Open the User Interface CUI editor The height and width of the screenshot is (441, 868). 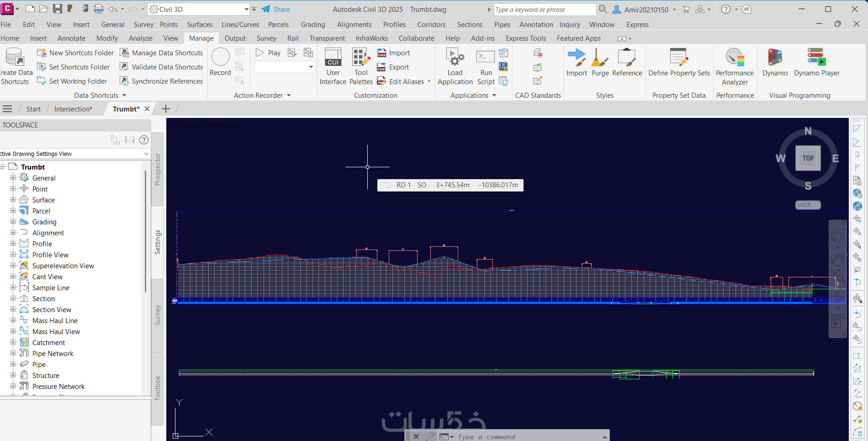(x=333, y=66)
